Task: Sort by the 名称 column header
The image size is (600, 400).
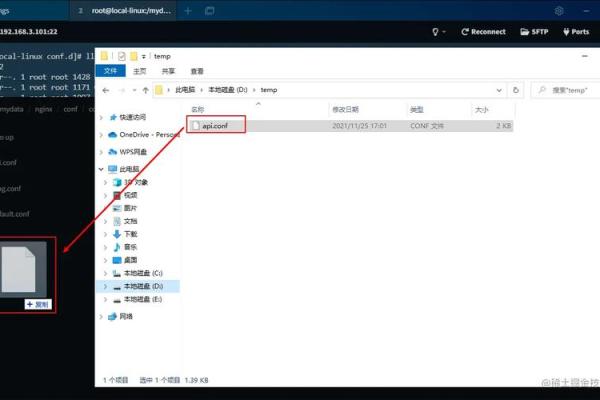Action: [197, 110]
